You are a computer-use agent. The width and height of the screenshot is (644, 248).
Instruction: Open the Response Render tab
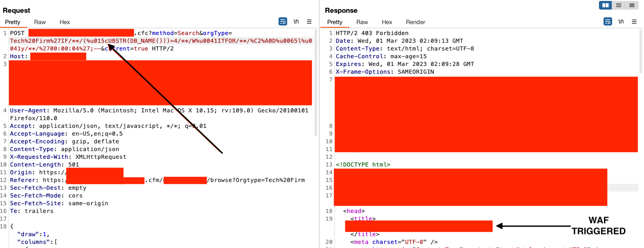click(x=416, y=22)
